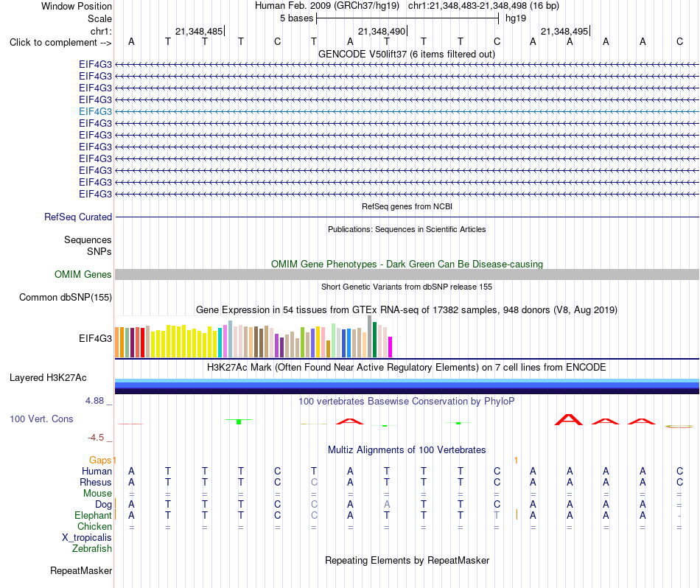This screenshot has height=588, width=700.
Task: Click the dark green bar in the GTEx chart
Action: click(374, 340)
